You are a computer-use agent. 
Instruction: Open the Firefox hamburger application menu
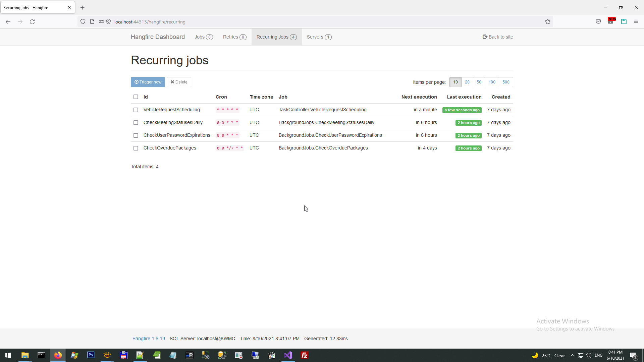coord(636,22)
